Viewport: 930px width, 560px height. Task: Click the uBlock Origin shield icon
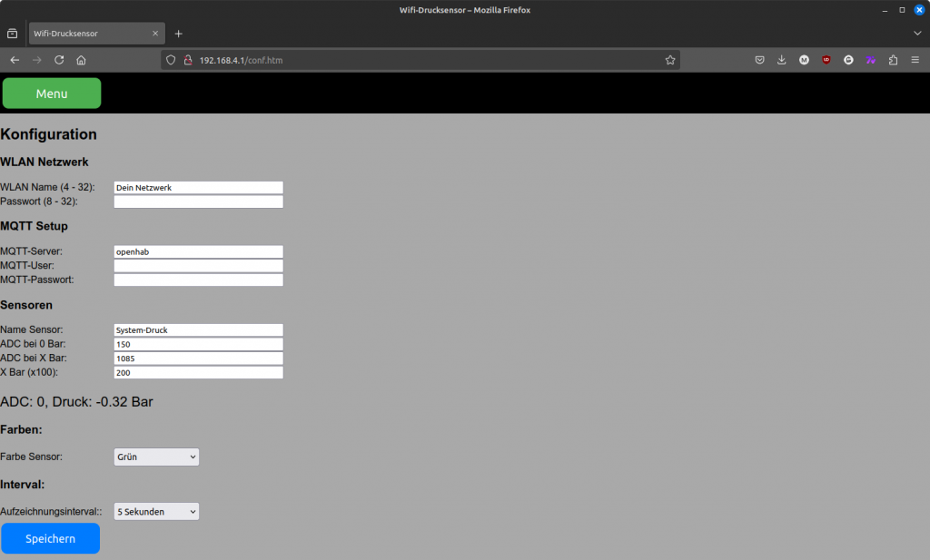(x=826, y=60)
